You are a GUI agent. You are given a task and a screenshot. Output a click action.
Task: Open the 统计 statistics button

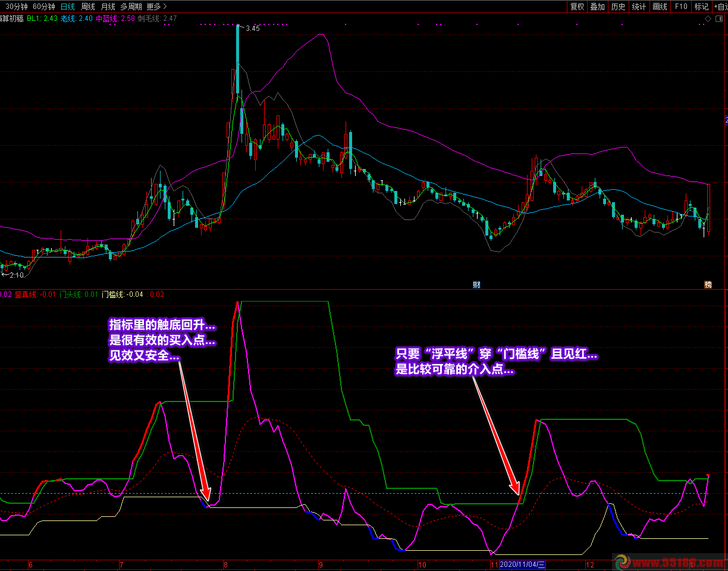pyautogui.click(x=639, y=7)
